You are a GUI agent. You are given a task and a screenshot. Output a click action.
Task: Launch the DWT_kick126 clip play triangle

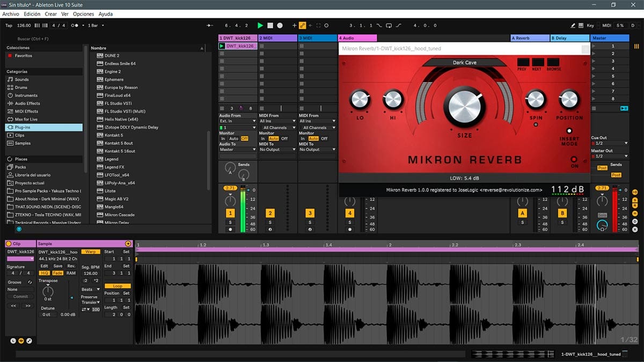(222, 46)
